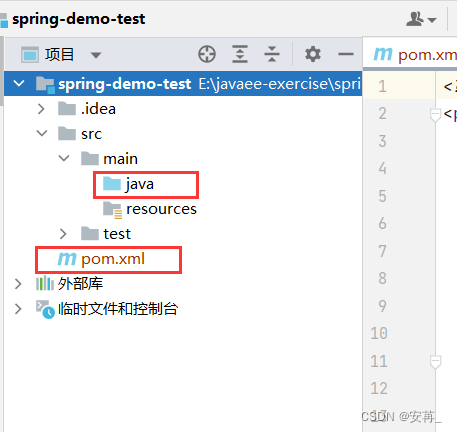The image size is (457, 432).
Task: Expand the .idea folder chevron
Action: pyautogui.click(x=41, y=109)
